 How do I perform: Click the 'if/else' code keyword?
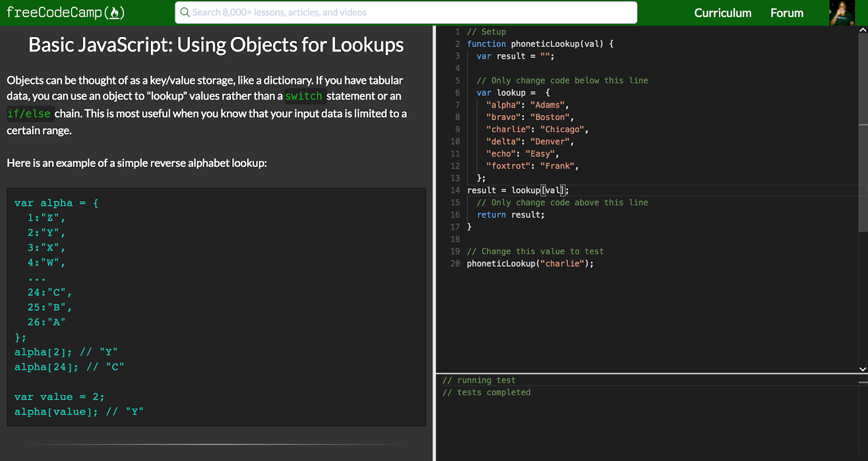pyautogui.click(x=29, y=113)
